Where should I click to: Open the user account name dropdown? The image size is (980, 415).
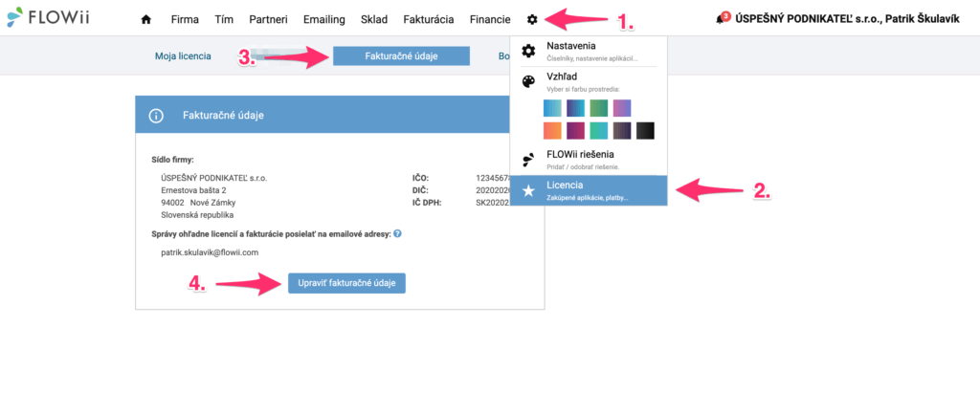(x=847, y=19)
